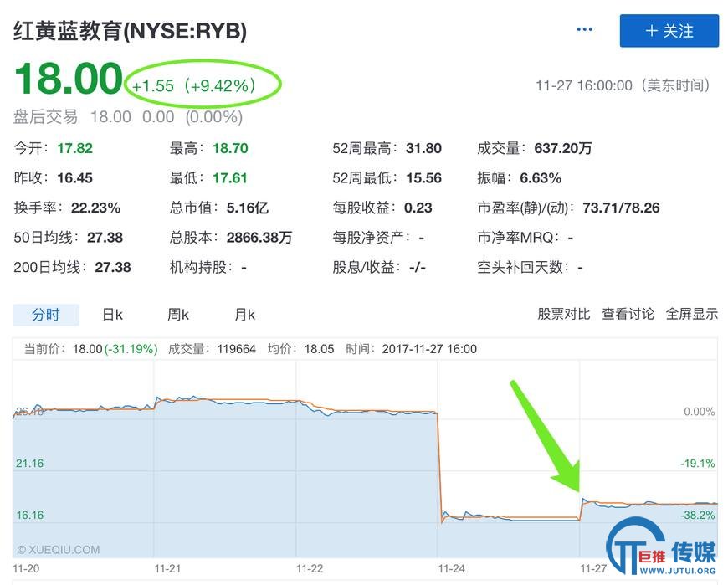The height and width of the screenshot is (585, 728).
Task: Click the 成交量 value 637.20万
Action: tap(563, 149)
